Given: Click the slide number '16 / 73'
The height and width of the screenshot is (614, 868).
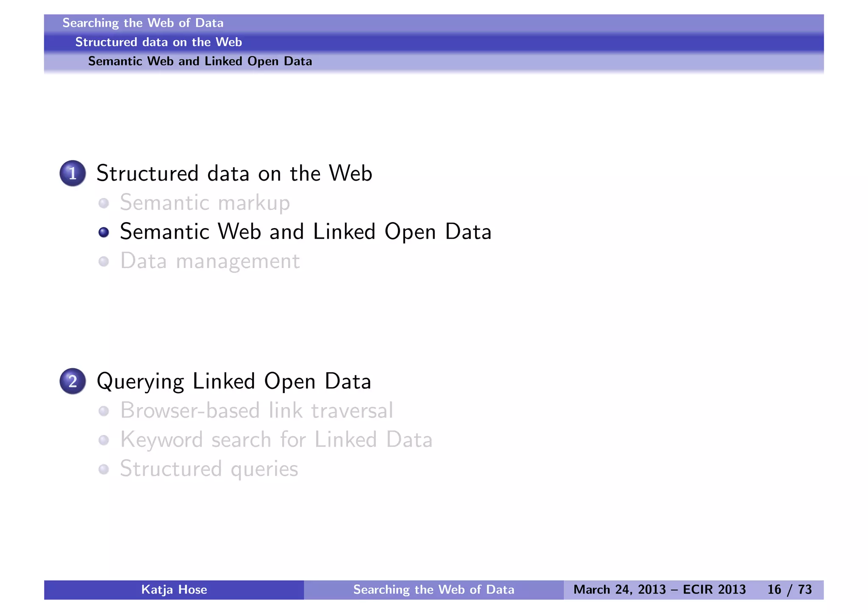Looking at the screenshot, I should pos(790,590).
